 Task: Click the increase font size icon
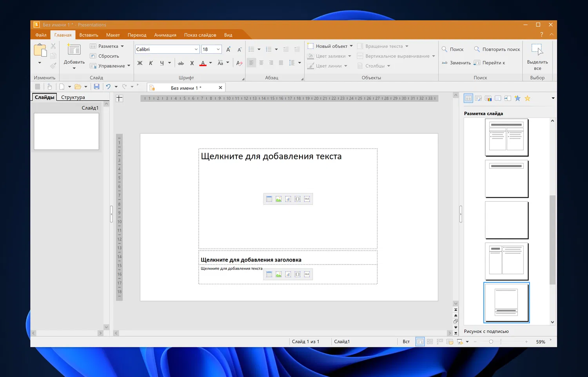228,49
